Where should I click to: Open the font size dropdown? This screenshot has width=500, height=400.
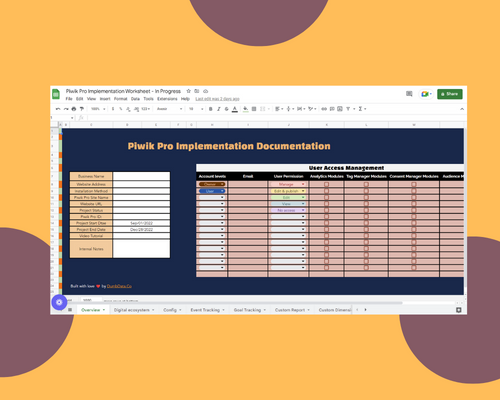pos(196,109)
